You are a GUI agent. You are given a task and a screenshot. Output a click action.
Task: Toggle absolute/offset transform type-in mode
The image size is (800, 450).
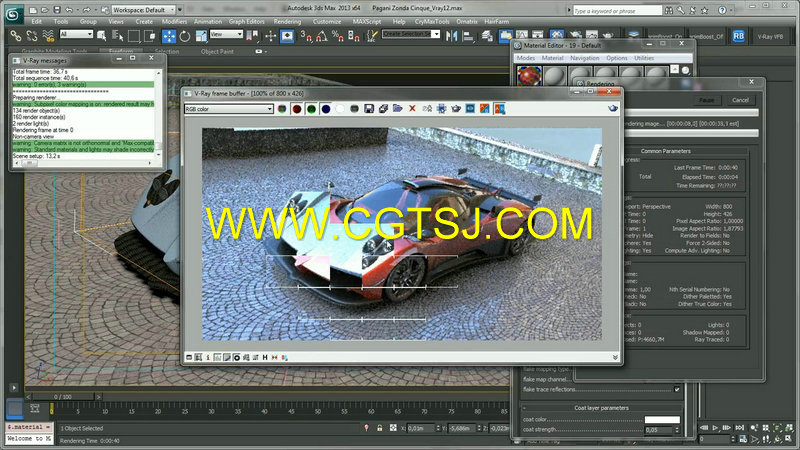(x=393, y=428)
